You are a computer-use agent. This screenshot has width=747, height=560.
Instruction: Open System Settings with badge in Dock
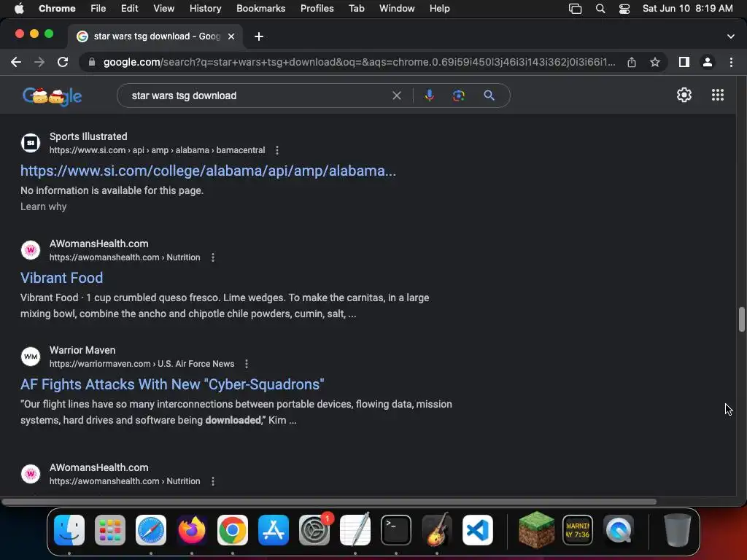pyautogui.click(x=314, y=530)
